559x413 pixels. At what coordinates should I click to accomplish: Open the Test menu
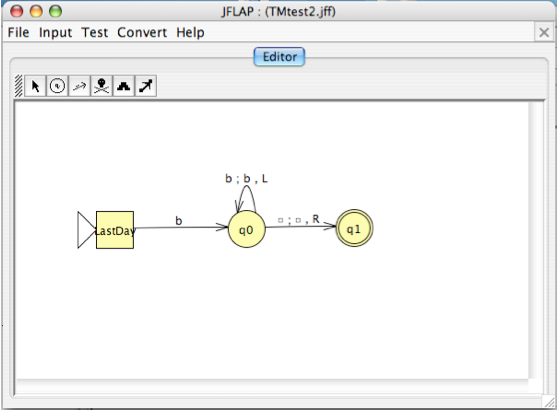click(x=94, y=32)
